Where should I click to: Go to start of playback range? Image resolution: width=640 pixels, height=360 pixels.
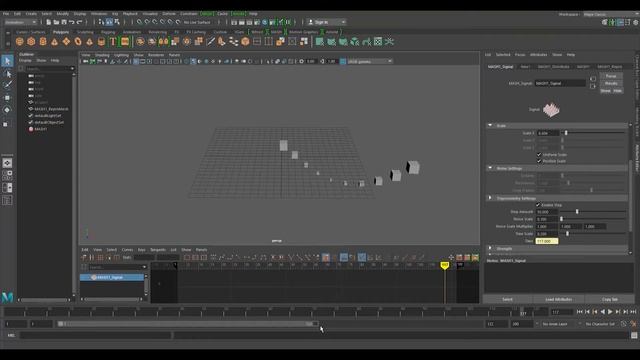[579, 312]
